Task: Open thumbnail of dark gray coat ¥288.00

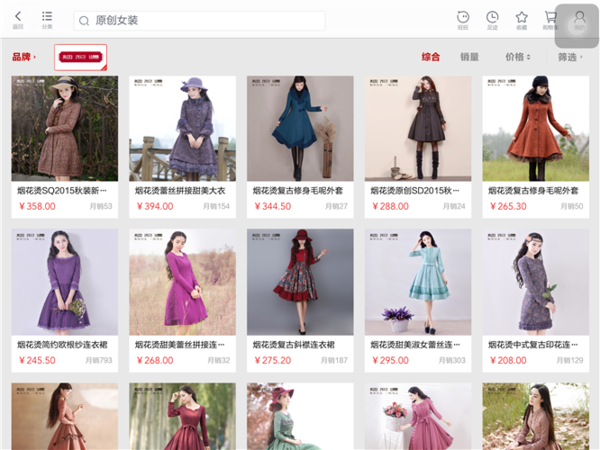Action: 418,128
